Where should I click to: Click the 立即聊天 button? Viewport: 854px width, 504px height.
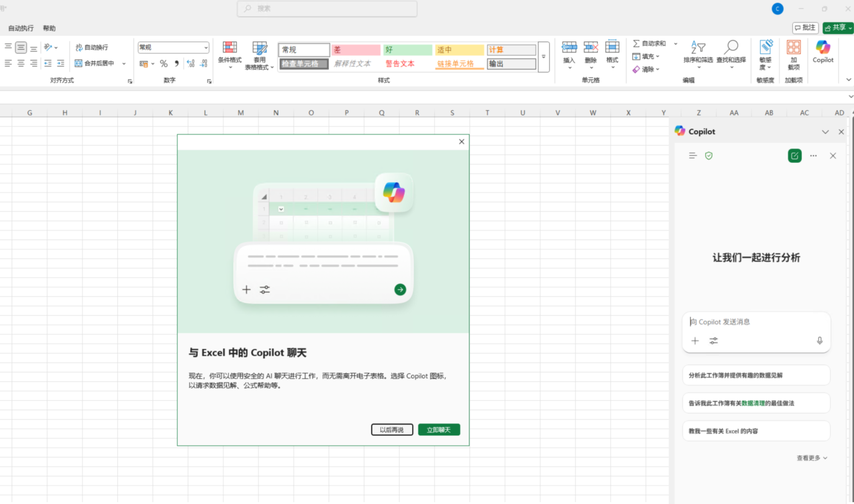[x=439, y=430]
